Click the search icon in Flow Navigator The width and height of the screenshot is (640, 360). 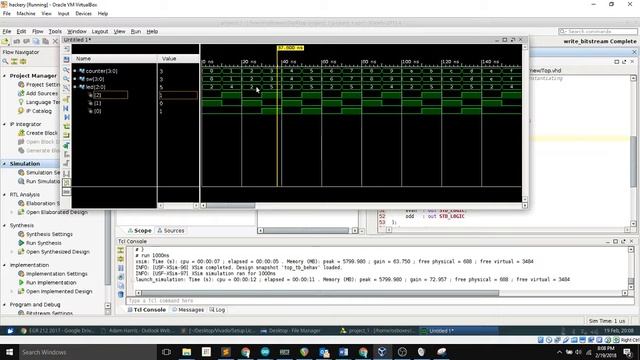tap(5, 61)
